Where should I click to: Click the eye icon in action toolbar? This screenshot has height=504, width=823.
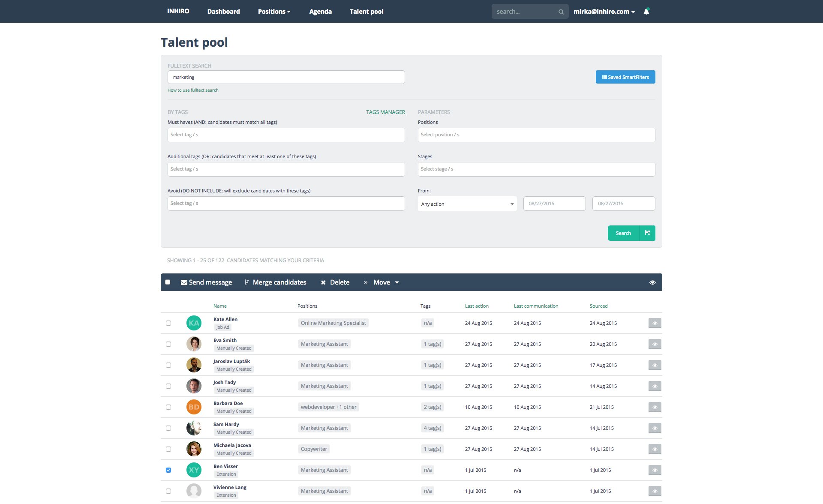pyautogui.click(x=652, y=282)
